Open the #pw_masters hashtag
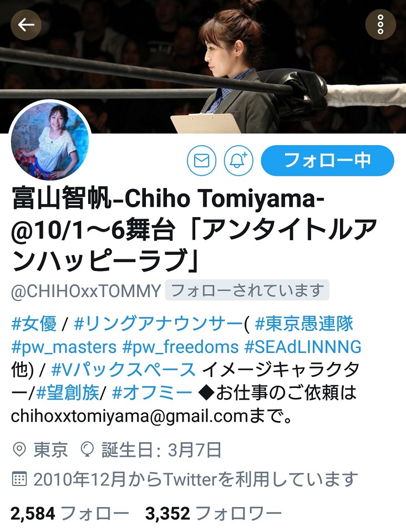Viewport: 406px width, 532px height. [64, 347]
